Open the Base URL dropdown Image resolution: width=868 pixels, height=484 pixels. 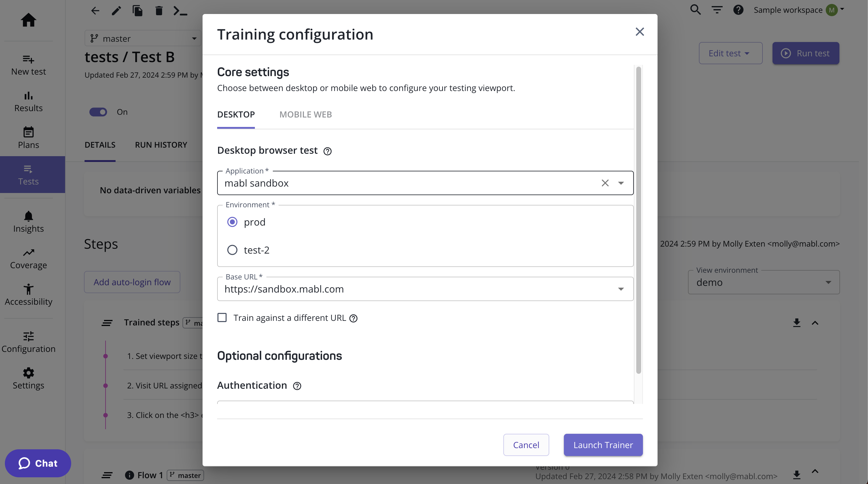pyautogui.click(x=621, y=289)
